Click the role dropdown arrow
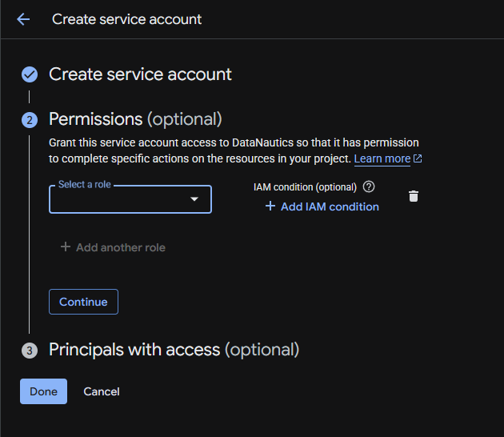Screen dimensions: 504x437 (x=194, y=199)
